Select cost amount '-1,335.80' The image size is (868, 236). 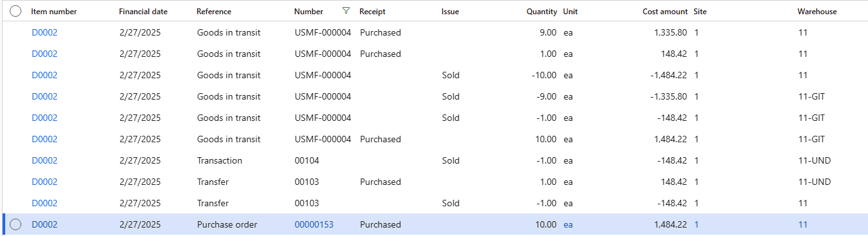click(669, 96)
